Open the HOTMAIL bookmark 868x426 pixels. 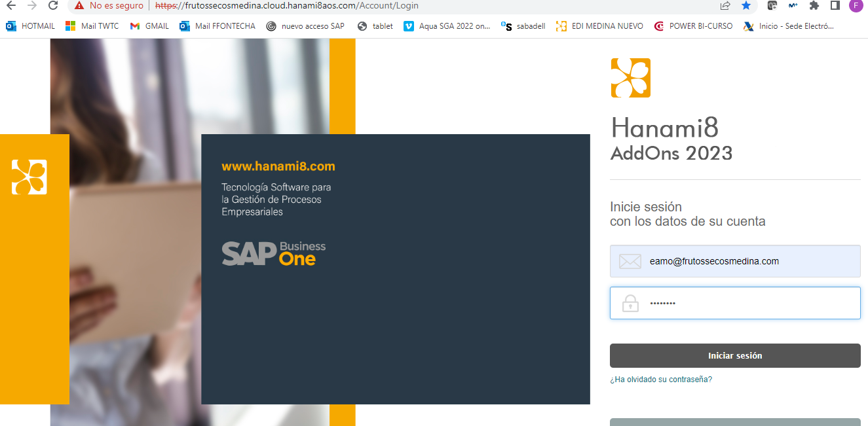tap(31, 26)
